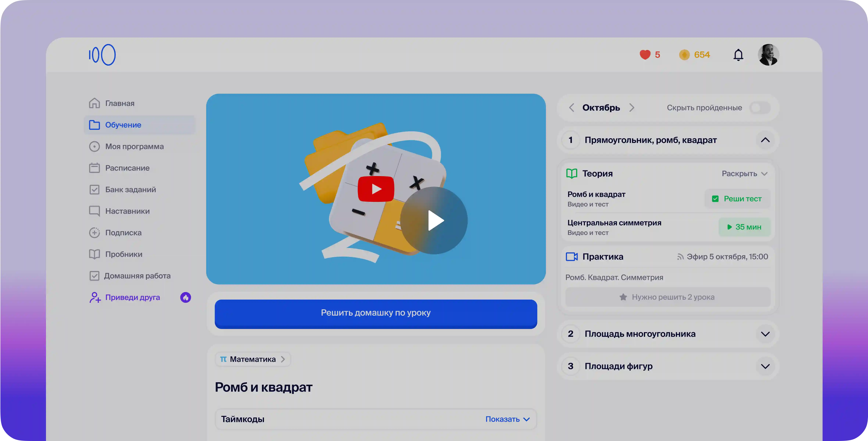Viewport: 868px width, 441px height.
Task: Click the broadcast icon beside Эфир 5 октября
Action: click(x=680, y=257)
